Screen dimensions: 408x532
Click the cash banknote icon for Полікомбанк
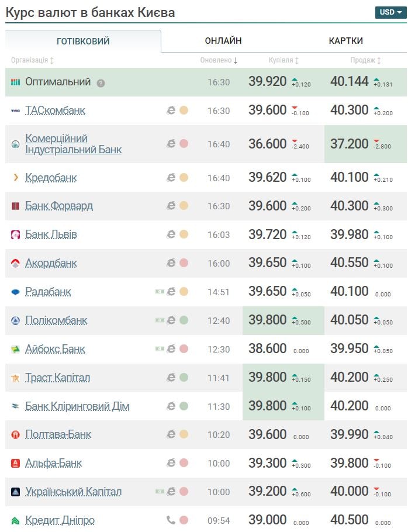[x=160, y=320]
